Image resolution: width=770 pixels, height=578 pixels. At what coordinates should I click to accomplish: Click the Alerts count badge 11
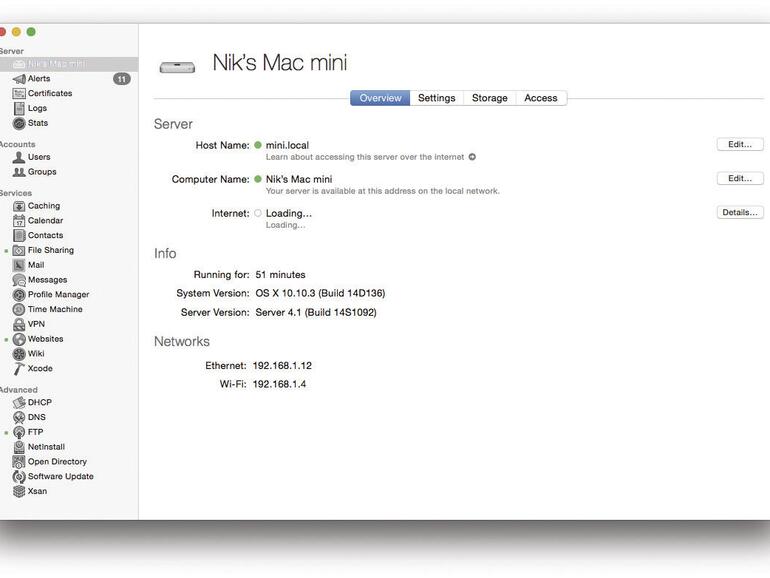(x=122, y=79)
